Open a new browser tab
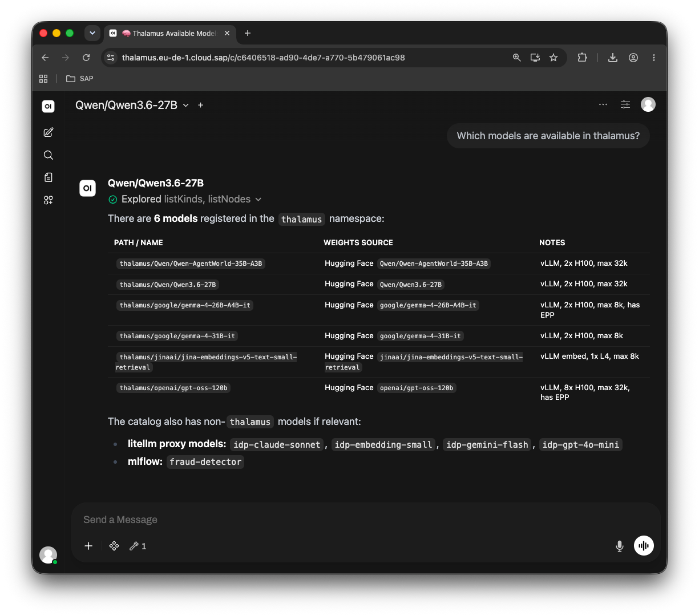699x616 pixels. [248, 33]
